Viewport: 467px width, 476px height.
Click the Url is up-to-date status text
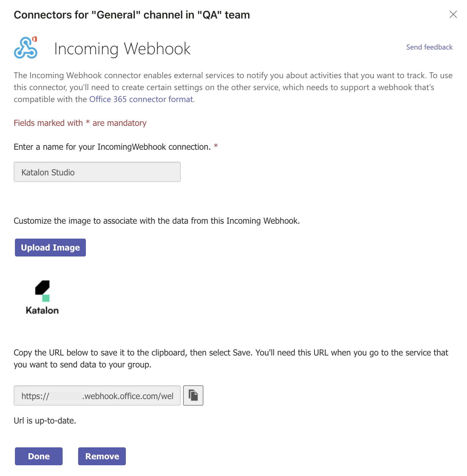[x=45, y=421]
